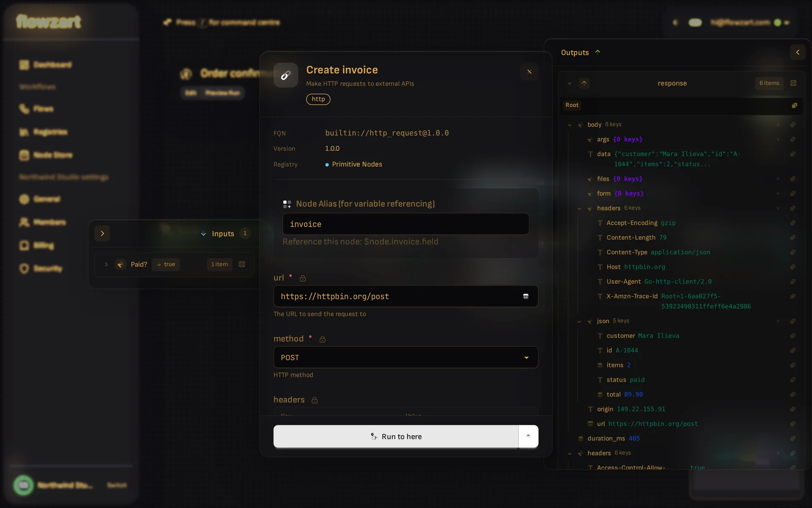The image size is (812, 508).
Task: Click the url input field
Action: [406, 296]
